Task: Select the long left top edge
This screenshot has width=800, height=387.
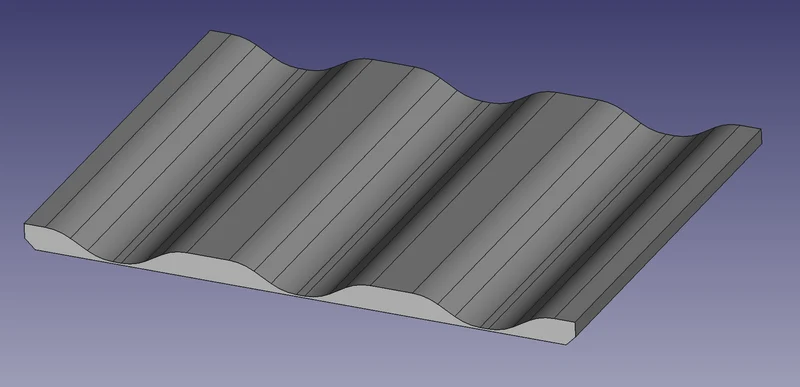Action: click(x=117, y=127)
